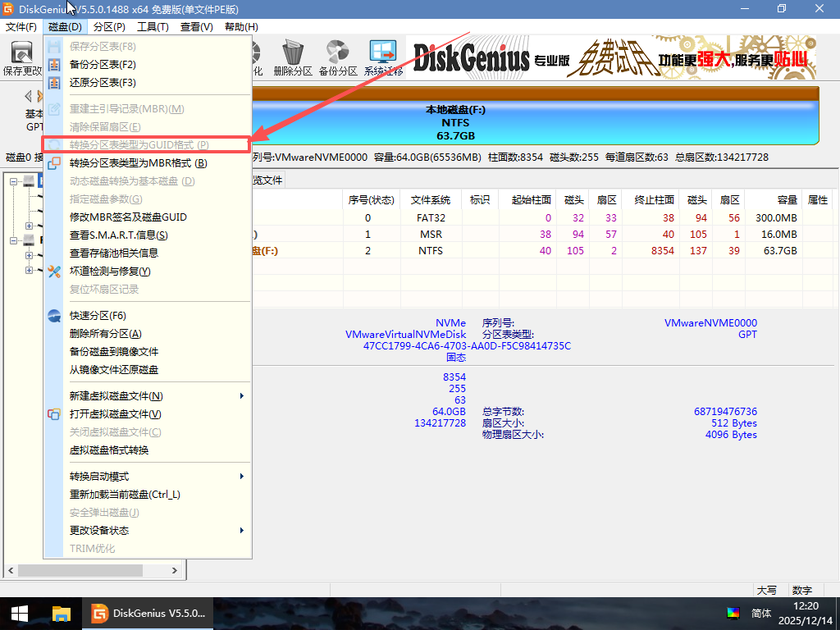840x630 pixels.
Task: Select 打开虚拟磁盘文件 menu entry
Action: pos(115,414)
